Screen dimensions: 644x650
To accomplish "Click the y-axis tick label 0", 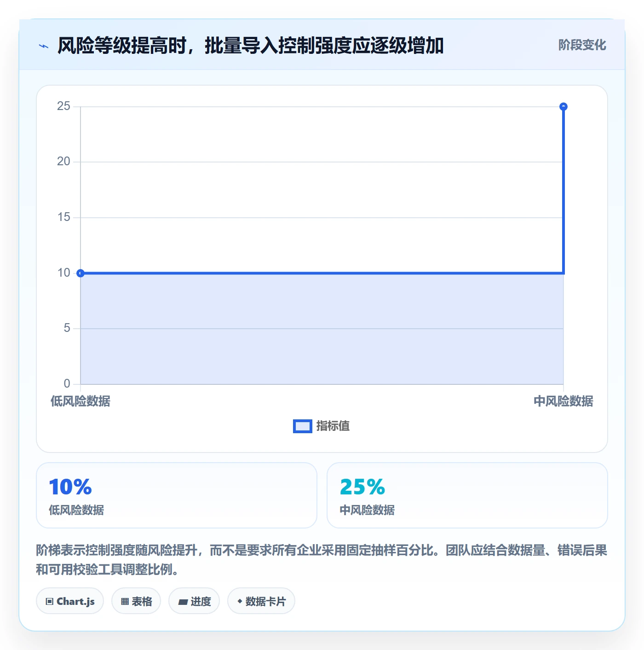I will click(x=67, y=383).
